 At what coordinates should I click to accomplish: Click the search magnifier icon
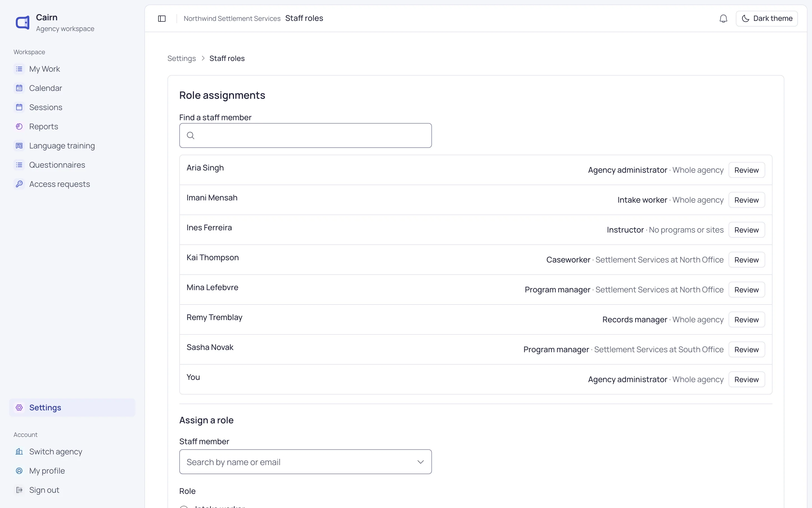click(191, 135)
